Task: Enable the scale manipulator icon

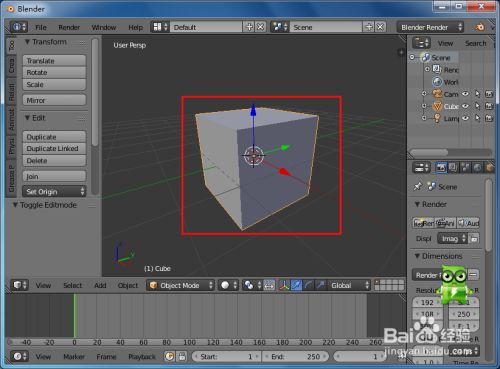Action: 320,285
